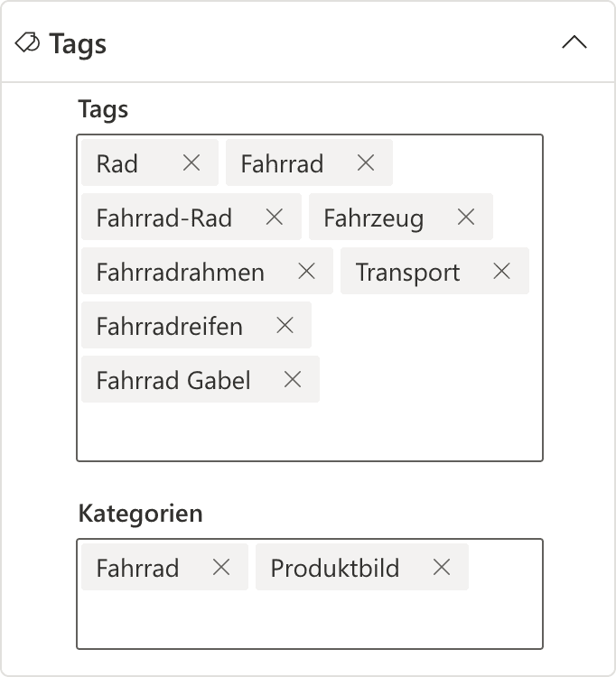Select the Fahrzeug tag label
This screenshot has height=677, width=616.
pyautogui.click(x=373, y=218)
